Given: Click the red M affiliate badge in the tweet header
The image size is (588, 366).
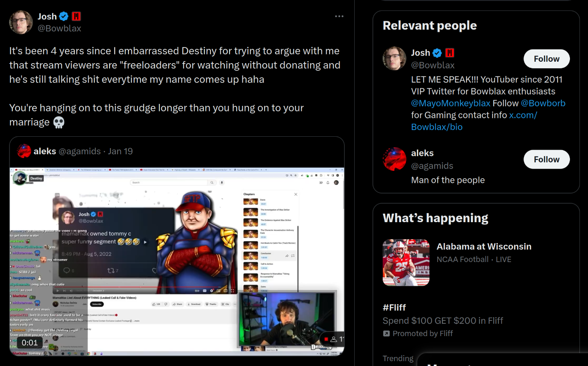Looking at the screenshot, I should click(x=76, y=16).
